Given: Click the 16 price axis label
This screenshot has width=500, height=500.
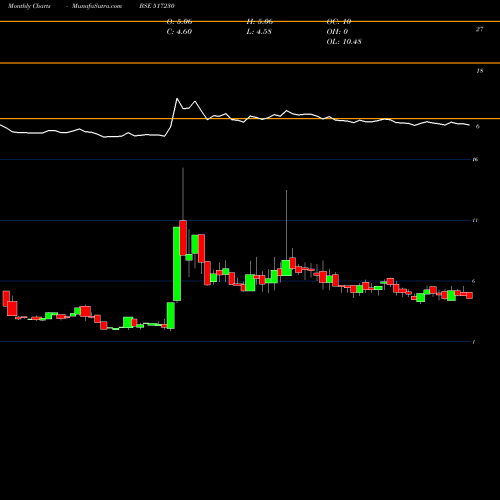Looking at the screenshot, I should 475,160.
